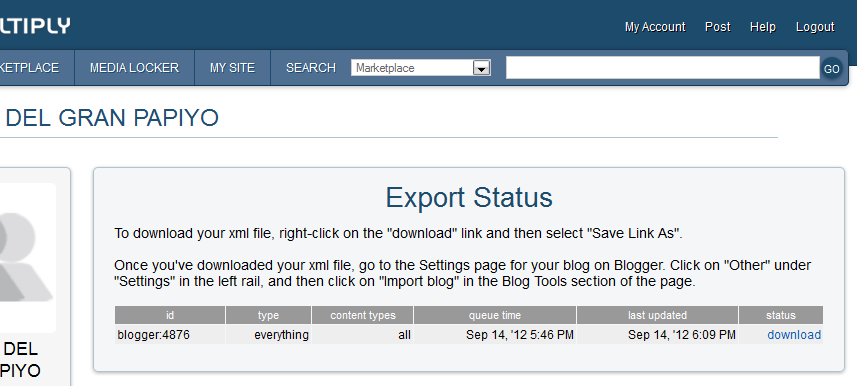Open the Help link
The height and width of the screenshot is (386, 857).
tap(762, 27)
